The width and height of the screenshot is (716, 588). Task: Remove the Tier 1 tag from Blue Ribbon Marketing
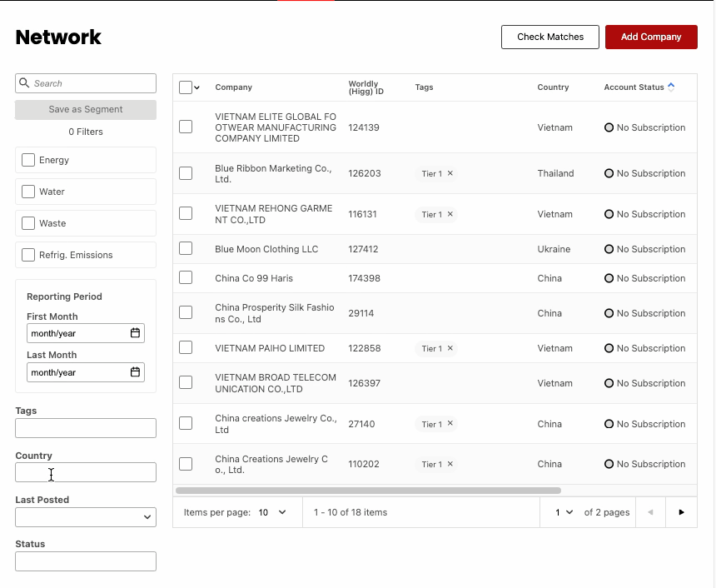pos(450,173)
